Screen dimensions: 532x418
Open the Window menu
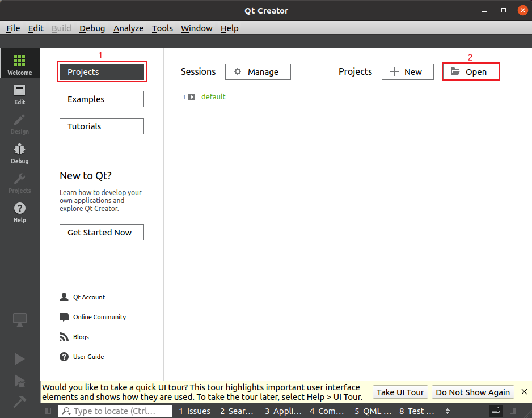click(196, 28)
